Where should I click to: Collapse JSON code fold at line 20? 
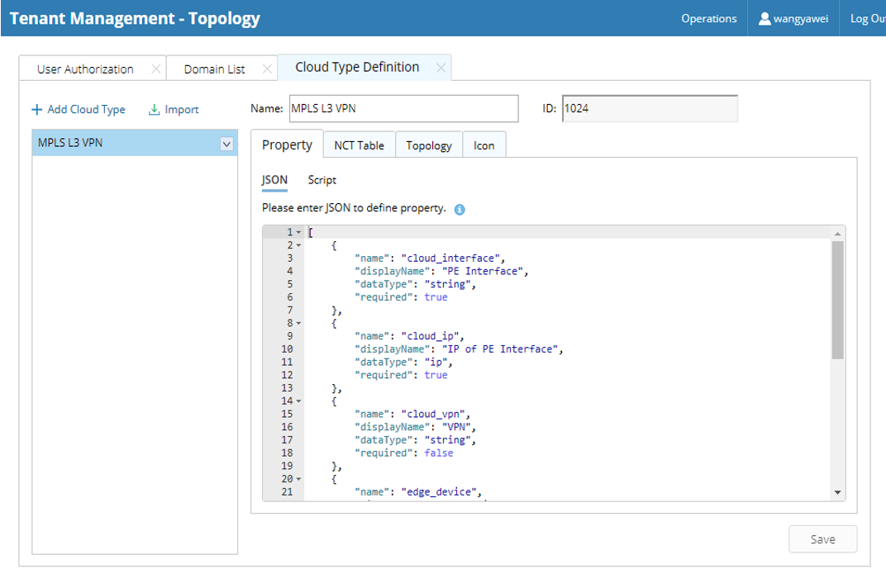coord(298,479)
